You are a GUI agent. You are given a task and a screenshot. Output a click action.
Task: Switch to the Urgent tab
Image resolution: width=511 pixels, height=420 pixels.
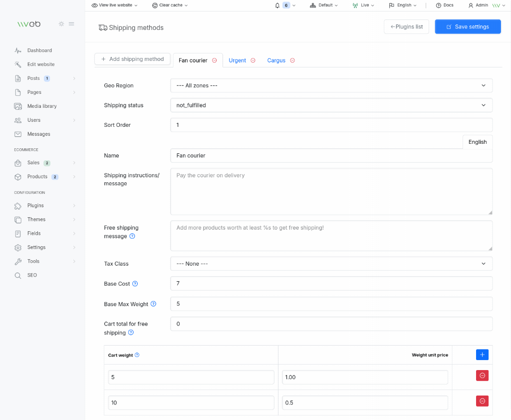[x=237, y=60]
